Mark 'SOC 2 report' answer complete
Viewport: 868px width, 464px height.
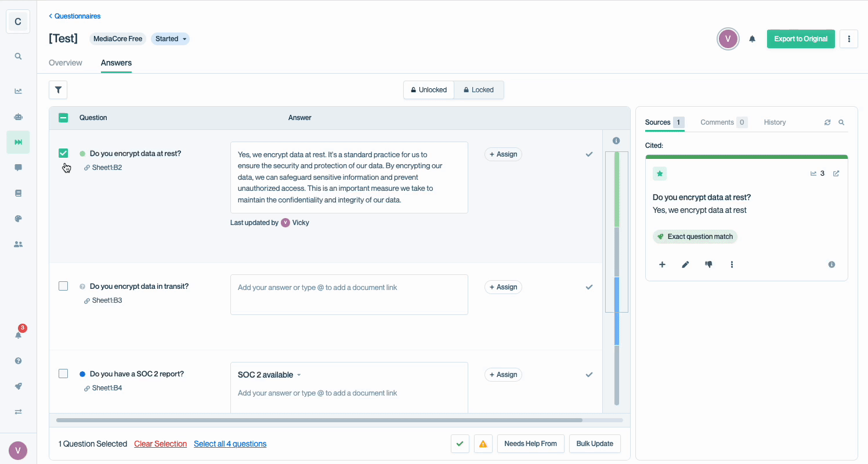589,375
